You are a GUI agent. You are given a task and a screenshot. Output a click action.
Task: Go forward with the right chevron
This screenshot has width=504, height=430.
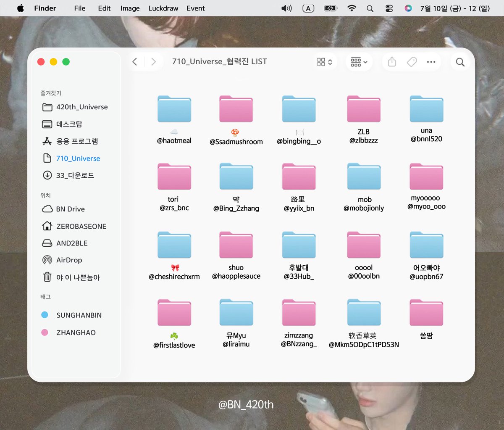(154, 62)
